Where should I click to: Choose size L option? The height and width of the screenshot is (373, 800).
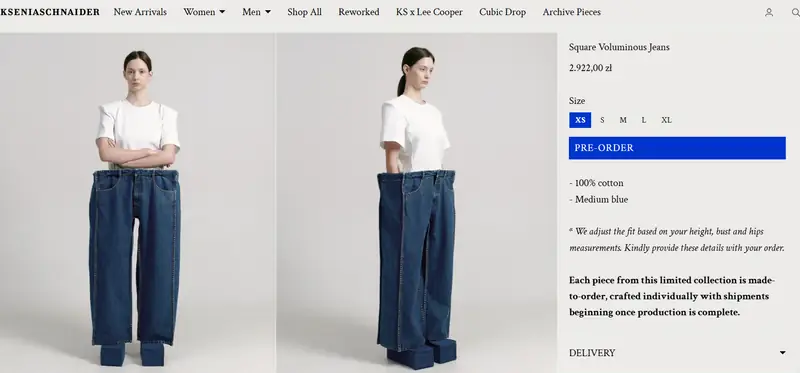(644, 120)
